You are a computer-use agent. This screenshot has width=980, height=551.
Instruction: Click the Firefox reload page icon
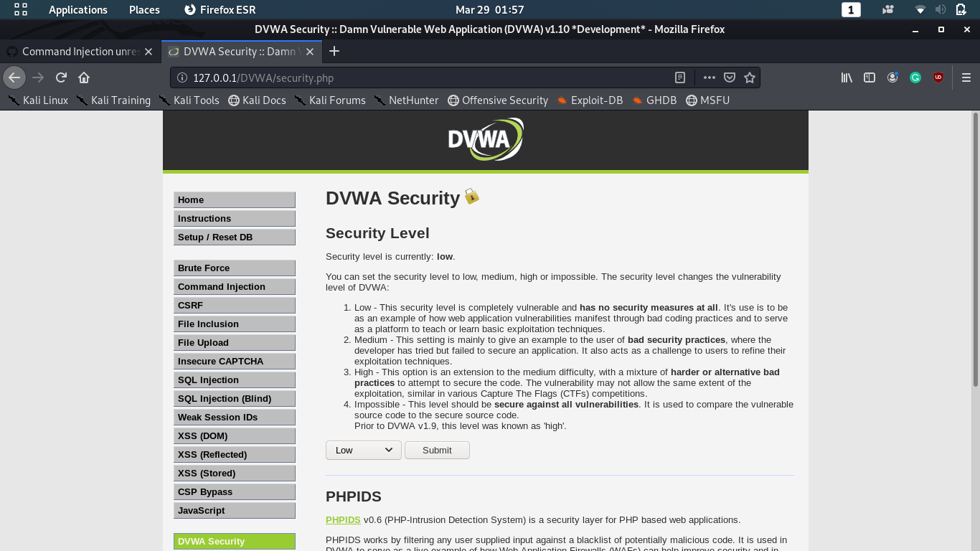point(60,77)
